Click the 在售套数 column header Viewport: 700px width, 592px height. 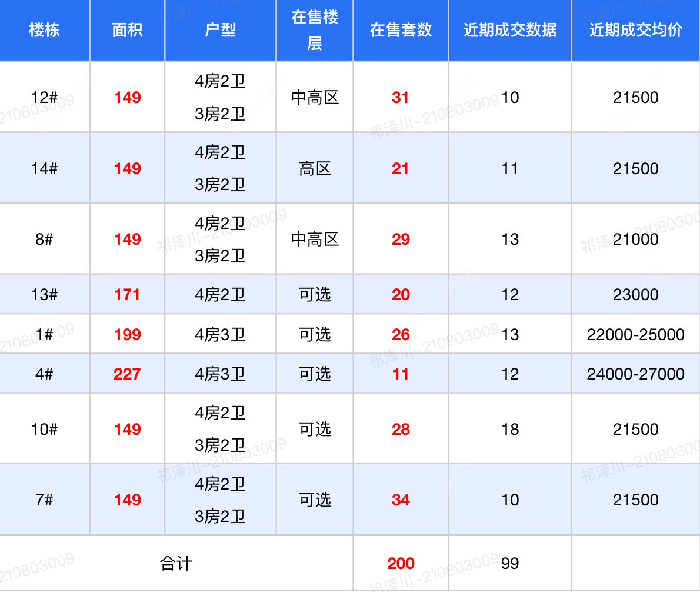click(x=401, y=30)
